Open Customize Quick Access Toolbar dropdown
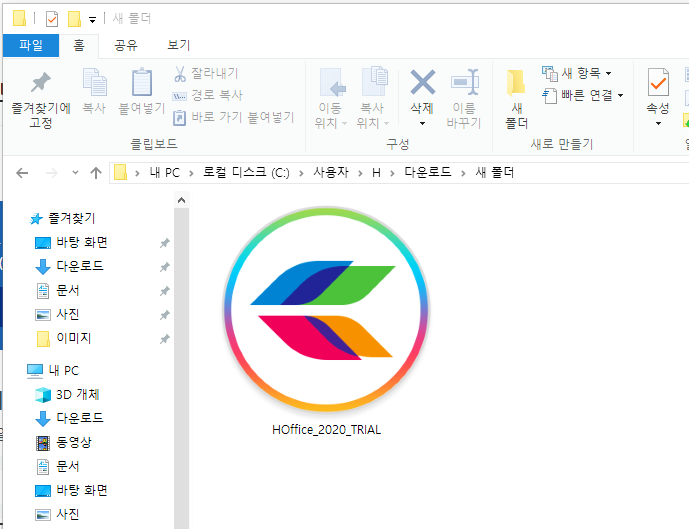 [x=92, y=20]
